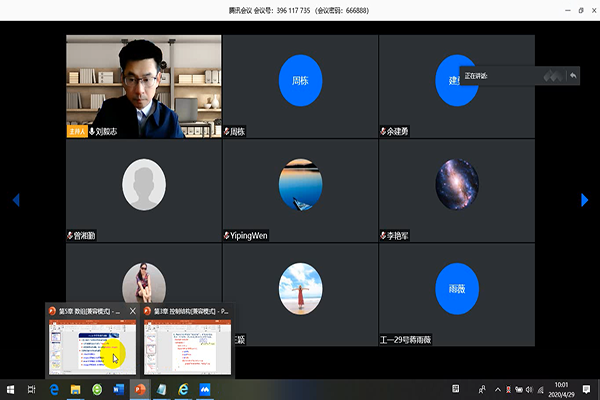Screen dimensions: 600x400
Task: Switch to Tencent Meeting taskbar icon
Action: pyautogui.click(x=204, y=389)
